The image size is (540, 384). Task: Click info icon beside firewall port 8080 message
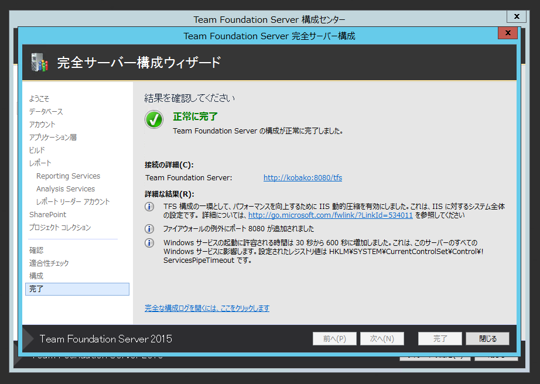[149, 229]
